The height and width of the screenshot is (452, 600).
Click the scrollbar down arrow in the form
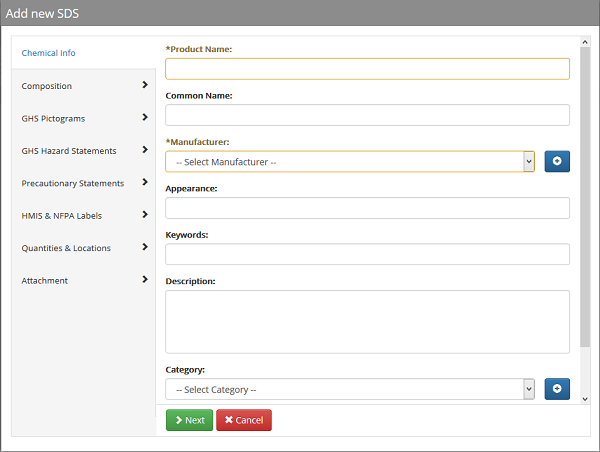(585, 398)
